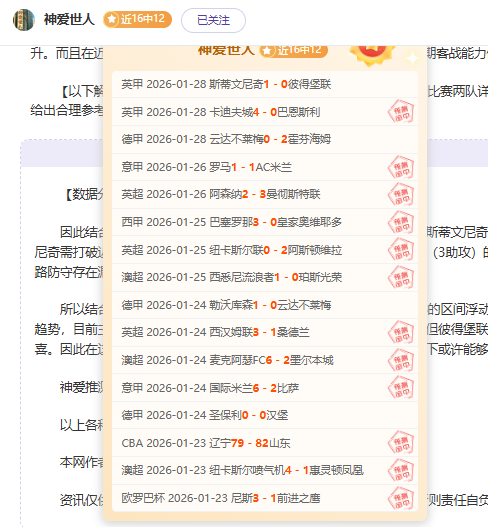Click the hit stamp on 辽宁 row
This screenshot has height=527, width=488.
[401, 443]
